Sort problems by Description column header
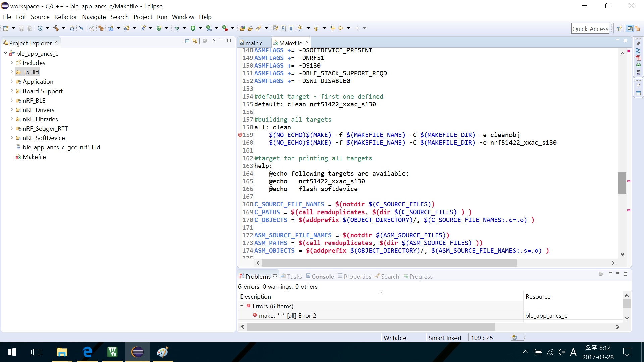This screenshot has width=644, height=362. [380, 296]
